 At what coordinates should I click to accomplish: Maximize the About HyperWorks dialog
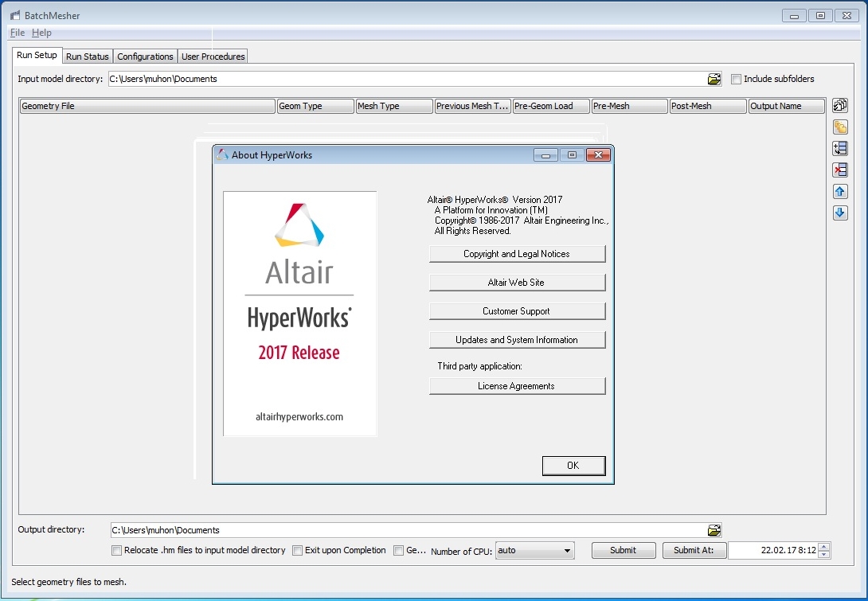point(572,155)
